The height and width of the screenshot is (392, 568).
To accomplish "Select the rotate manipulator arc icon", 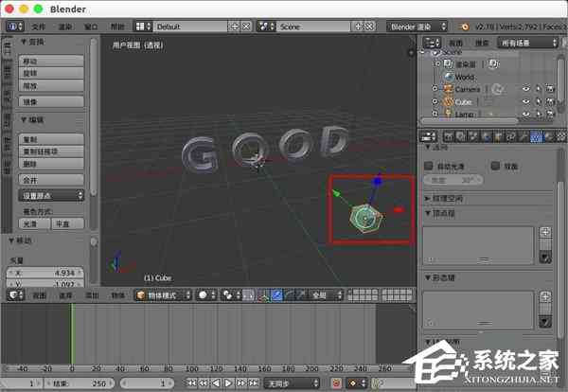I will (289, 295).
